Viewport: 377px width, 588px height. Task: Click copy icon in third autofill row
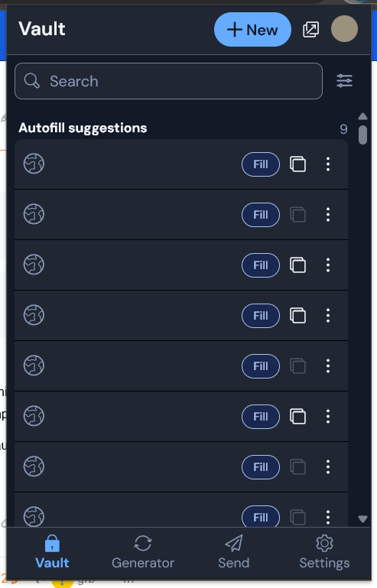[297, 265]
